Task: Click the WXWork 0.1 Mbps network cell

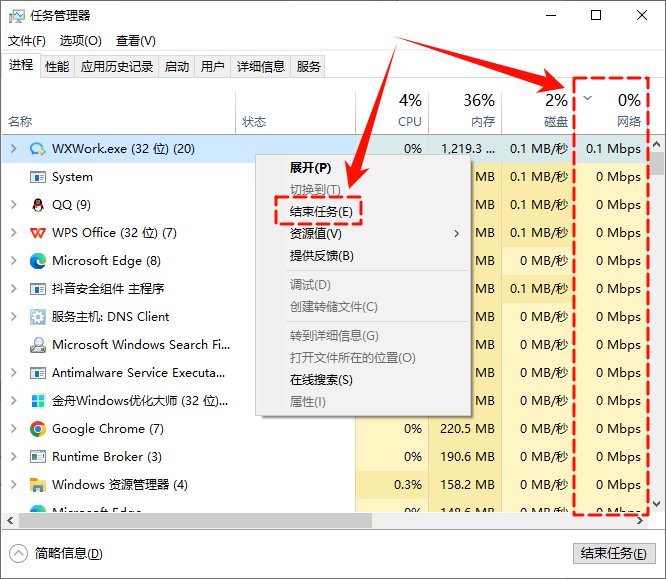Action: pos(612,149)
